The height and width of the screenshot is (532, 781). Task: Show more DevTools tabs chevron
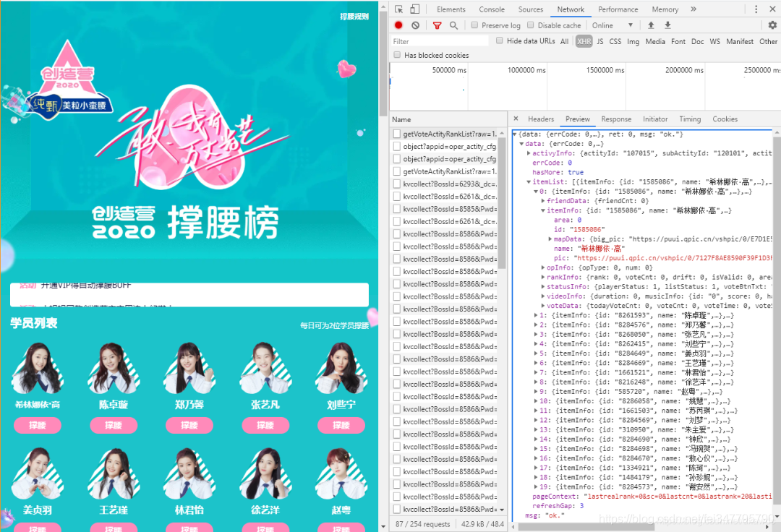(693, 9)
